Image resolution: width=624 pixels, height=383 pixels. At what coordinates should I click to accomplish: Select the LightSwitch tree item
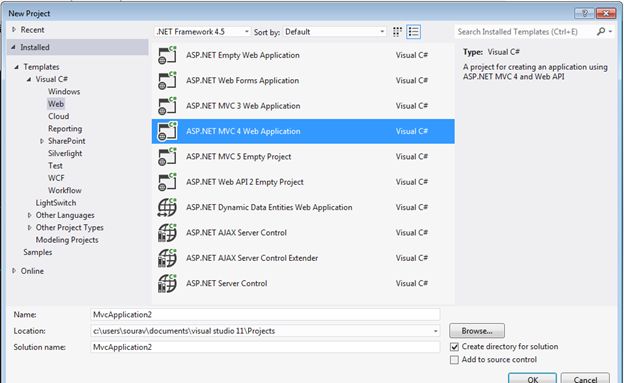click(x=56, y=203)
